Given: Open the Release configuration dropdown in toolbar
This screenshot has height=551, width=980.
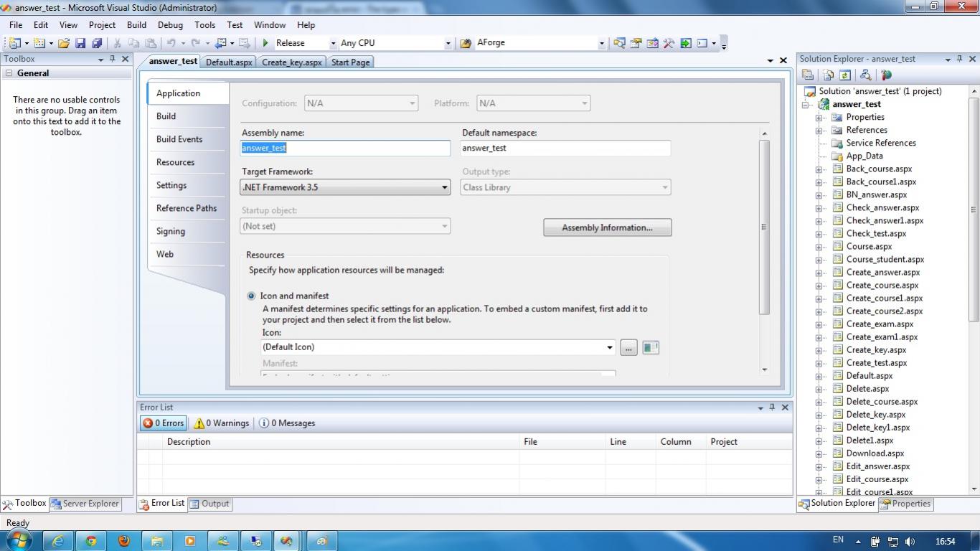Looking at the screenshot, I should tap(332, 43).
